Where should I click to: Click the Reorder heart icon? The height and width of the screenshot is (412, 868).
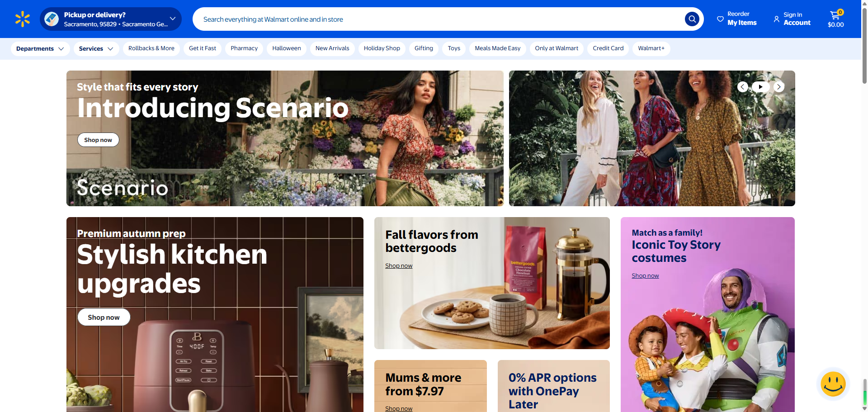(720, 19)
